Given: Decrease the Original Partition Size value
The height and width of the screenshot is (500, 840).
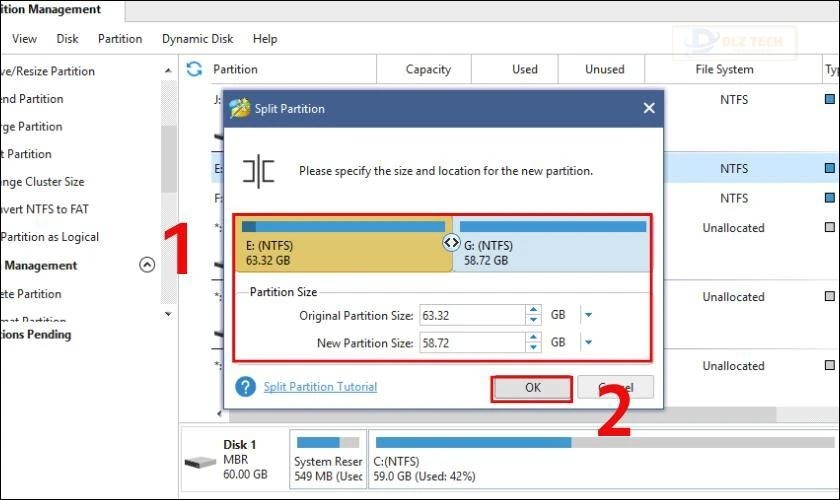Looking at the screenshot, I should click(533, 320).
